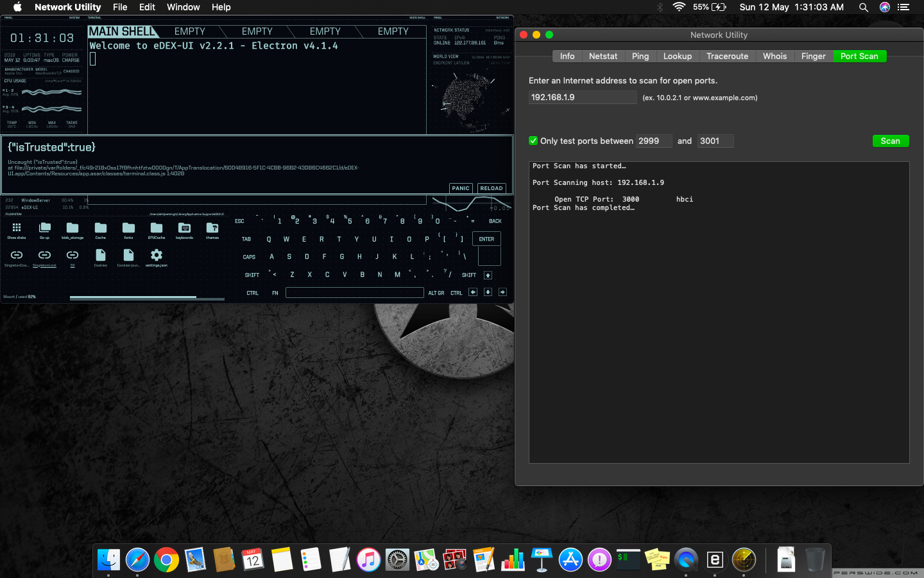Click the settings.json gear icon
Viewport: 924px width, 578px height.
(156, 255)
